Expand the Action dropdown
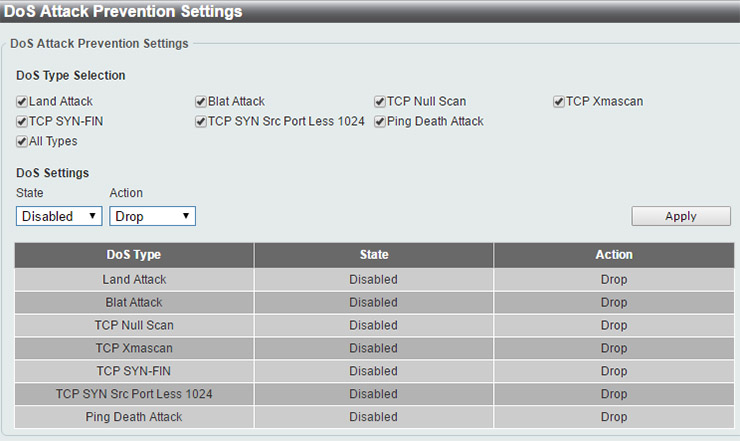Viewport: 740px width, 441px height. pos(152,216)
